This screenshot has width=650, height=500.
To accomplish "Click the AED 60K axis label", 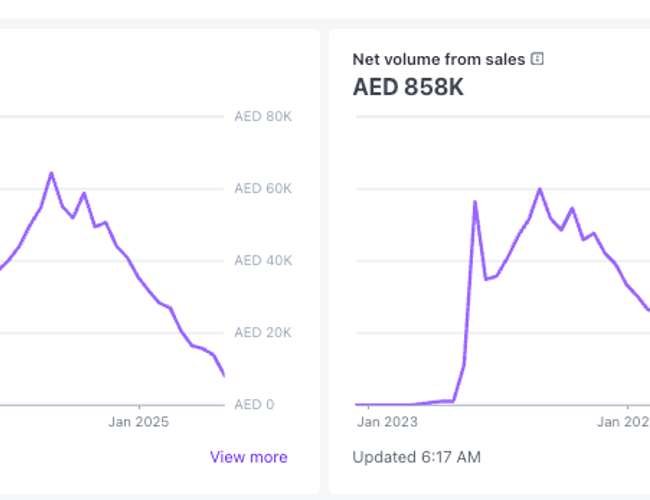I will pyautogui.click(x=261, y=188).
